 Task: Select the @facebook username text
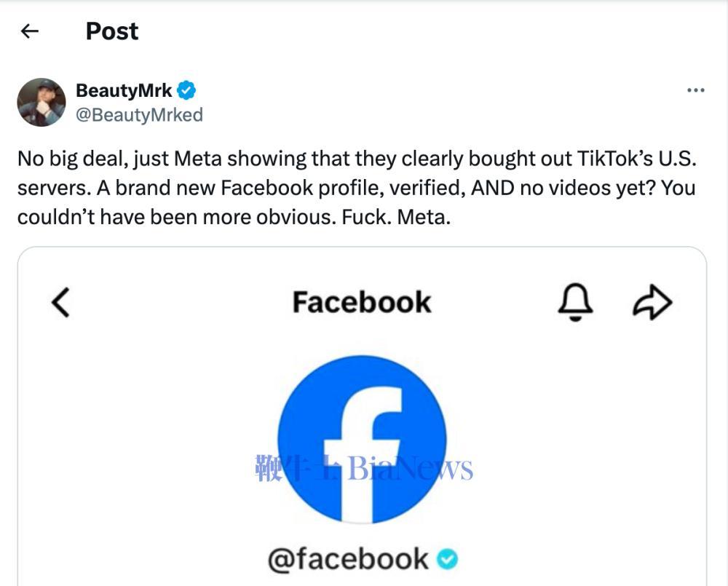click(x=348, y=559)
